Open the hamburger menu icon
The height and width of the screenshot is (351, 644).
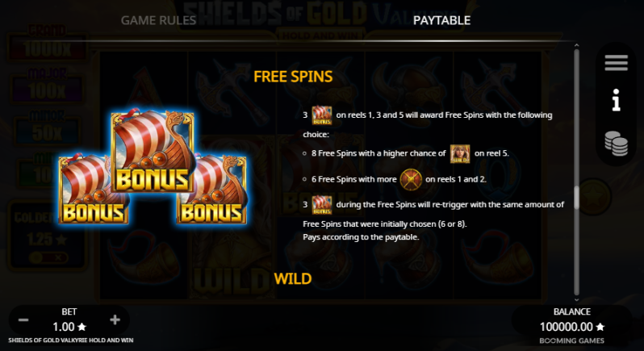[x=616, y=63]
